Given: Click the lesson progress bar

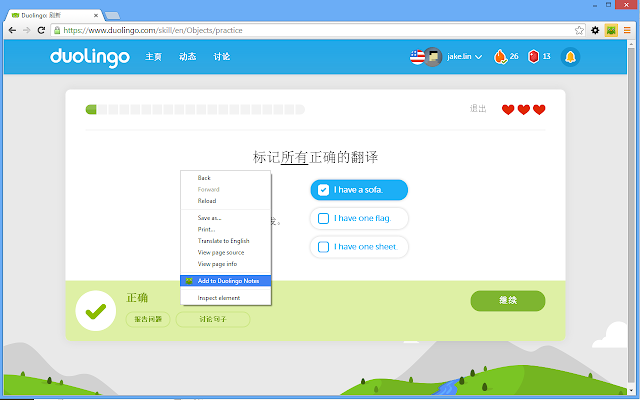Looking at the screenshot, I should pos(195,109).
